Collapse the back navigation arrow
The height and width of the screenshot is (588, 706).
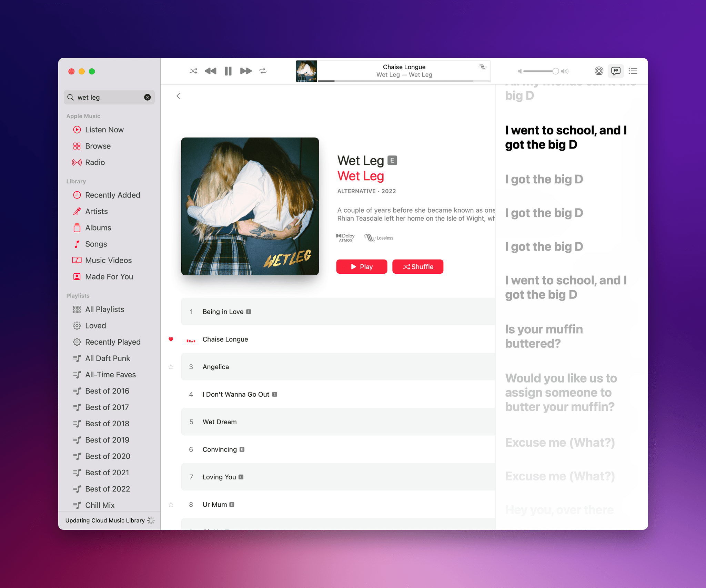tap(178, 96)
